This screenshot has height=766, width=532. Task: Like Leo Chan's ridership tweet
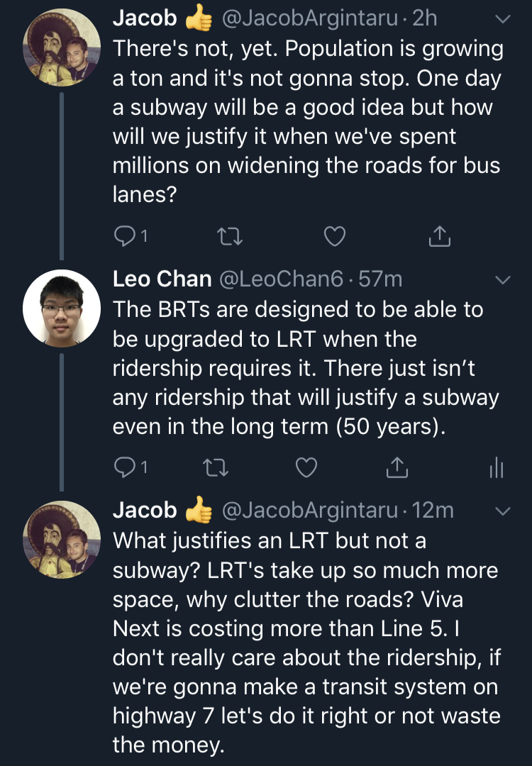pos(306,467)
